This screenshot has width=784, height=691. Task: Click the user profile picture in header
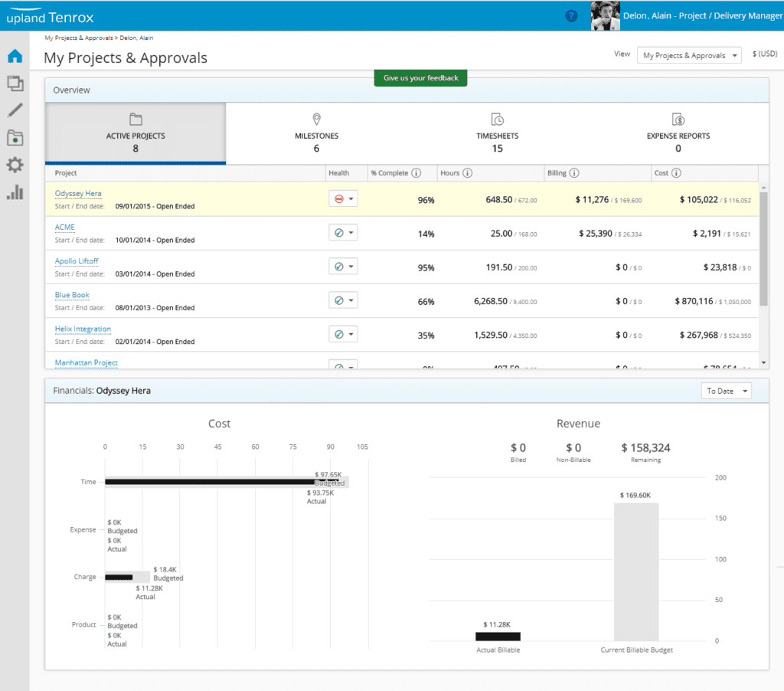(605, 15)
